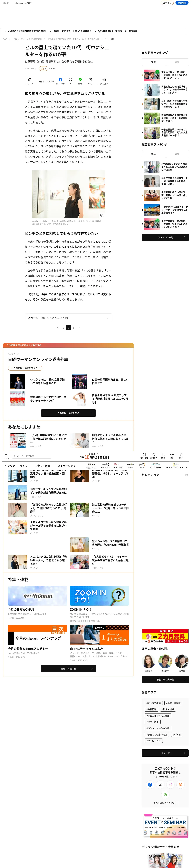The image size is (192, 868).
Task: Go to previous page arrow in pagination
Action: pyautogui.click(x=58, y=328)
